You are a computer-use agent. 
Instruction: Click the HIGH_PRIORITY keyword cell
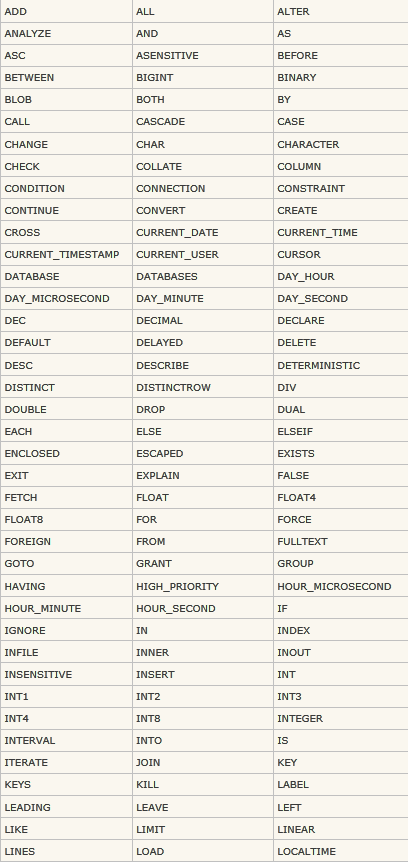point(203,586)
